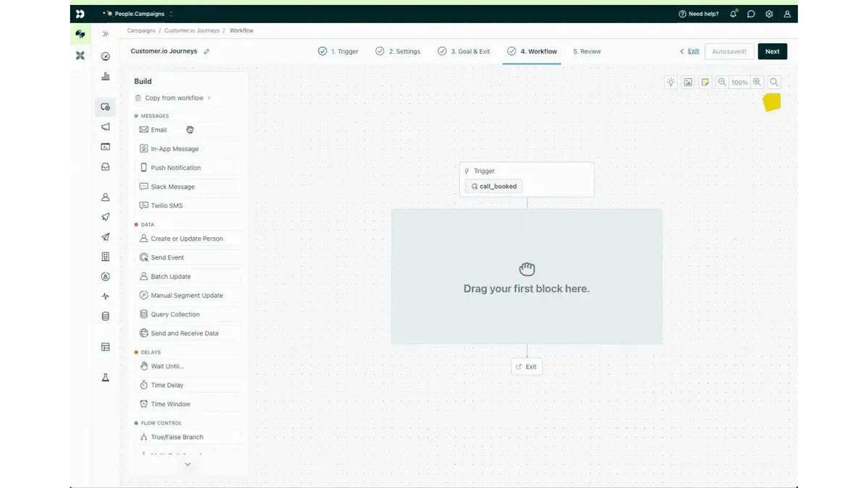Click the 100% zoom level
Screen dimensions: 868x488
coord(739,82)
